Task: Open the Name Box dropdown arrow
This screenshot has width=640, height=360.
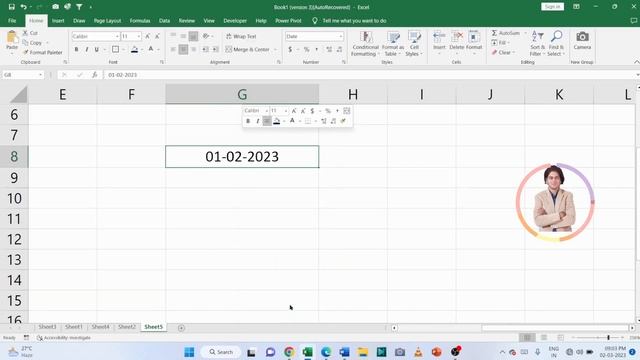Action: [40, 75]
